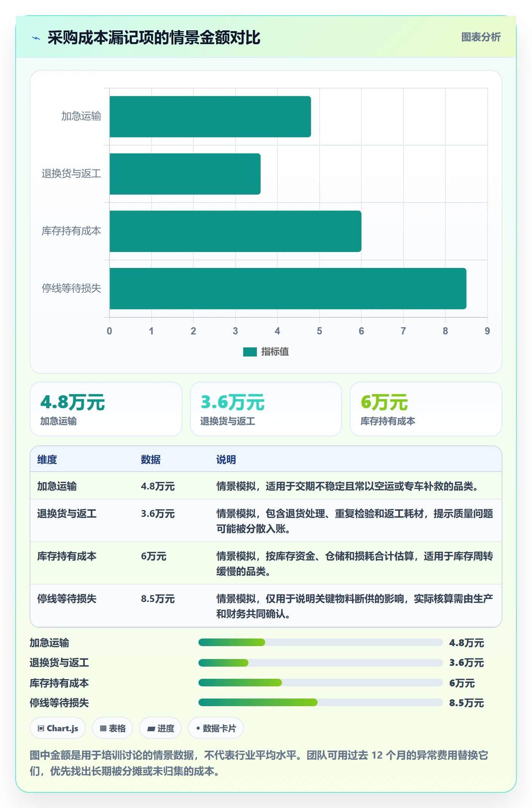Click the 8.5万元 progress value label

pos(467,703)
